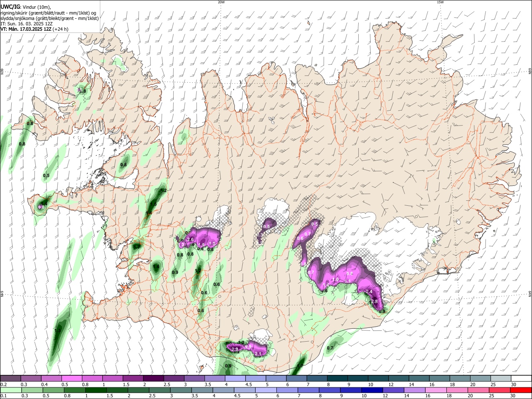Image resolution: width=532 pixels, height=399 pixels.
Task: Select the navy blue 10–12 swatch in the lower legend
Action: 372,390
